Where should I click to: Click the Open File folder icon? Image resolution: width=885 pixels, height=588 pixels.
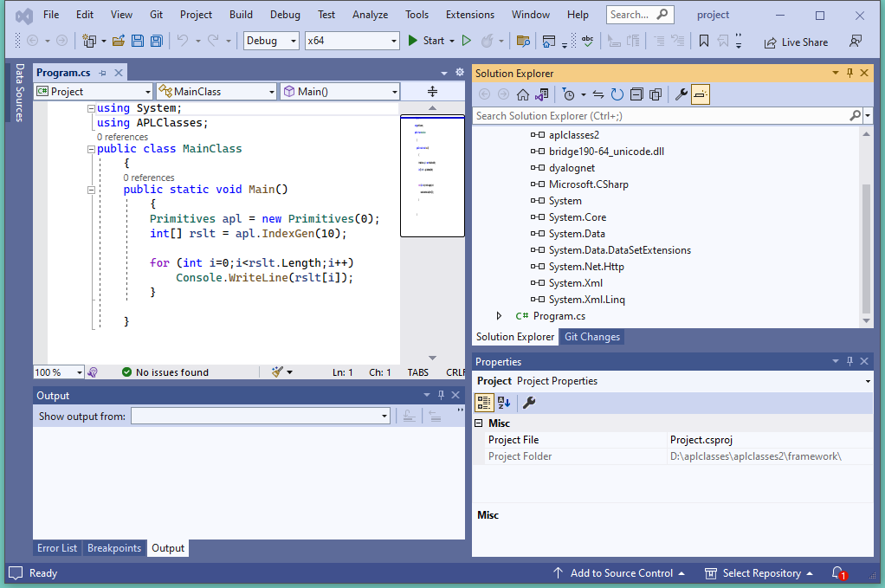tap(119, 41)
